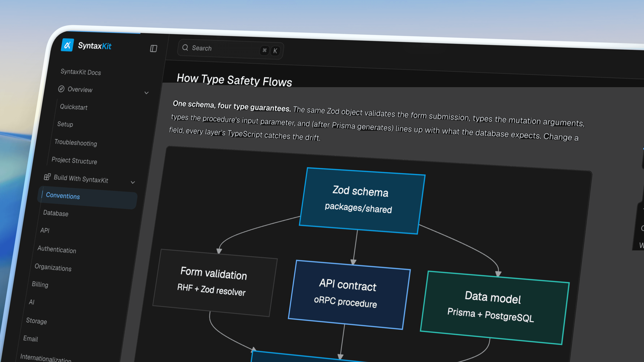Click the API contract diagram node
The image size is (644, 362).
tap(349, 295)
